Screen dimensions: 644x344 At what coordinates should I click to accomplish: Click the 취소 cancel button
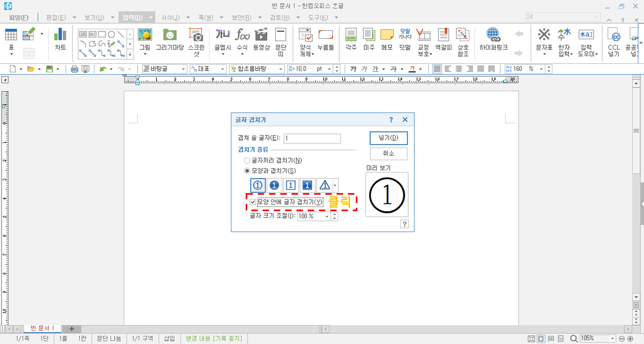pyautogui.click(x=389, y=153)
